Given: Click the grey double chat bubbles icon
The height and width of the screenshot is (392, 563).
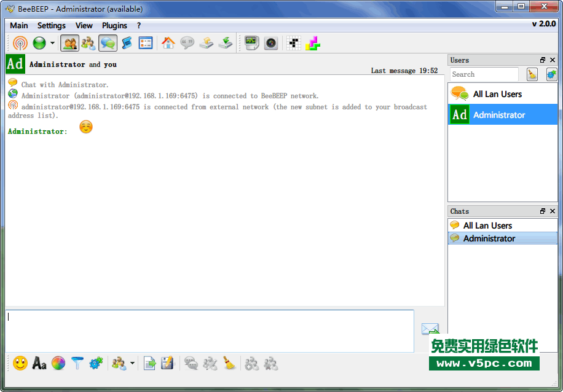Looking at the screenshot, I should click(x=191, y=363).
